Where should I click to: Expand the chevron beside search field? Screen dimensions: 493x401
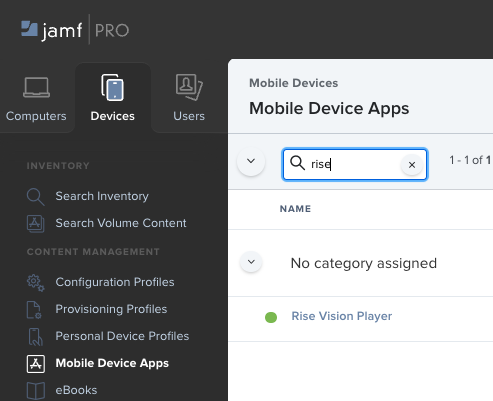[x=251, y=161]
